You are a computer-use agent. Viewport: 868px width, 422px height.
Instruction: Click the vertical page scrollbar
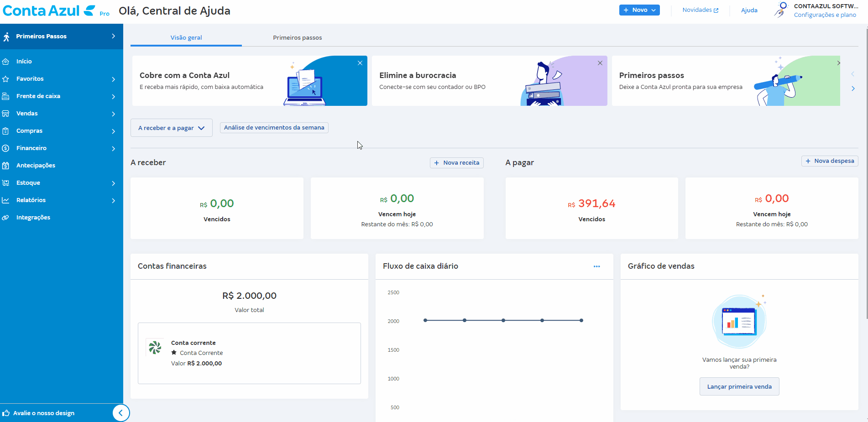point(867,173)
